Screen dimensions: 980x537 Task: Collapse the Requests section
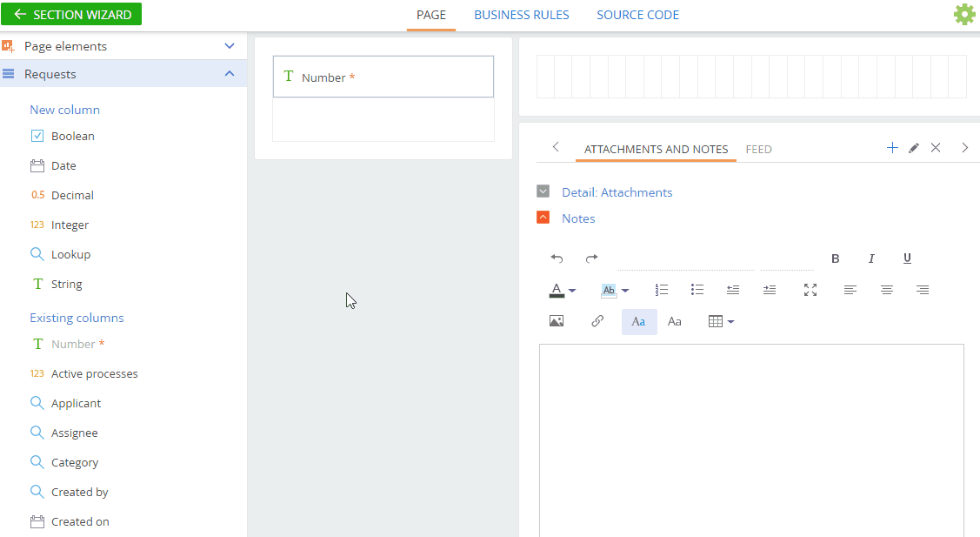point(230,73)
